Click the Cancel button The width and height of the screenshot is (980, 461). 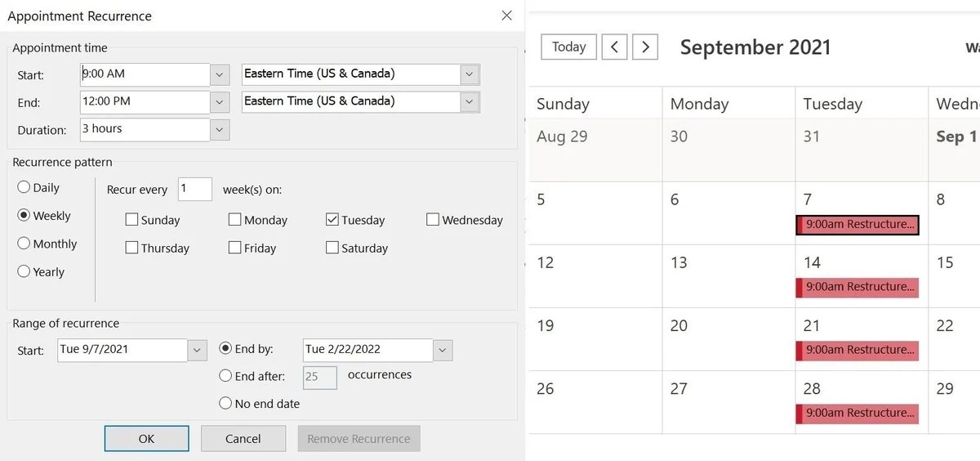243,439
